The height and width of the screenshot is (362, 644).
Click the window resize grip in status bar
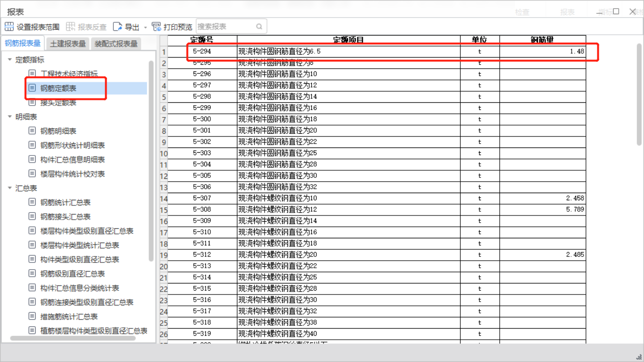(x=639, y=357)
